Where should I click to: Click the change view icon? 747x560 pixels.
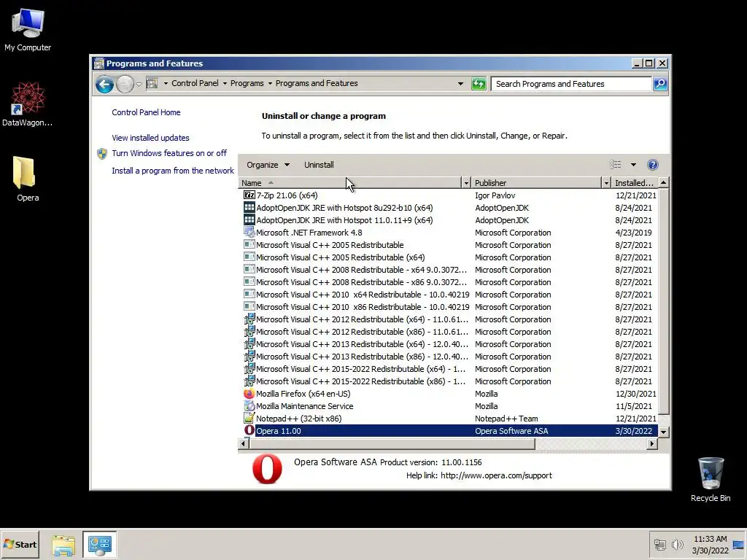[x=616, y=165]
